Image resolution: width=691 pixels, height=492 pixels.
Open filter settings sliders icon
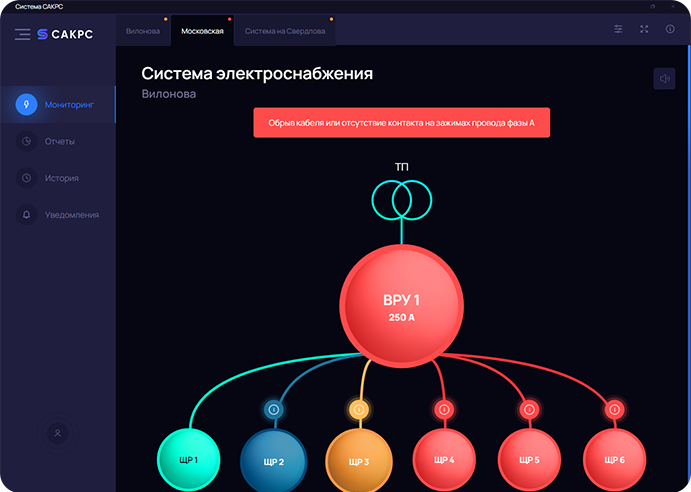pos(618,29)
